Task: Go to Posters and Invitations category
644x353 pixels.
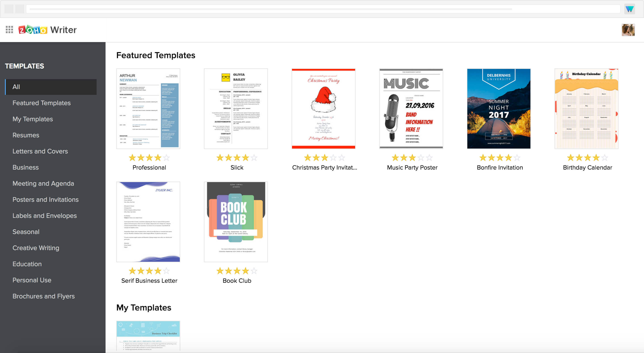Action: click(x=45, y=199)
